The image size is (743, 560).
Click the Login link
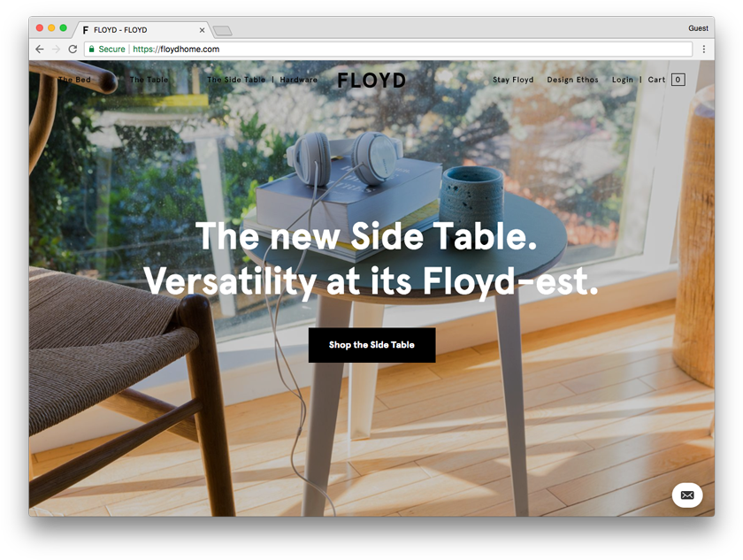pyautogui.click(x=622, y=80)
